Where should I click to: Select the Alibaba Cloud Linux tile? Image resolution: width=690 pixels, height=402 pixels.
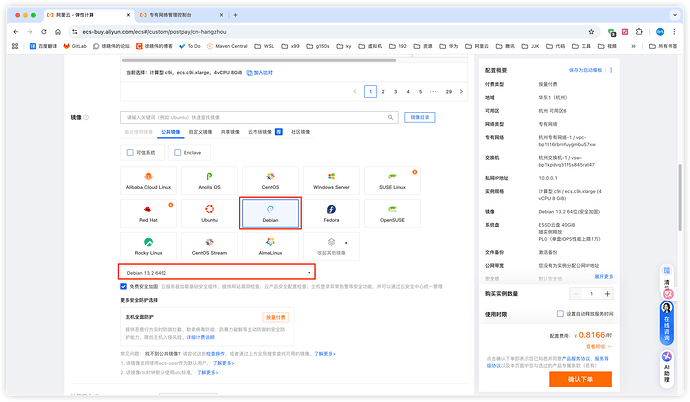148,180
